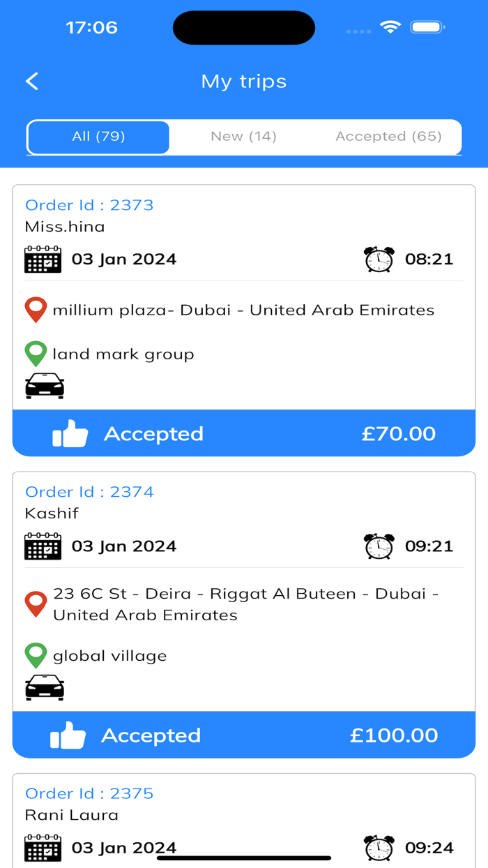Open Order Id : 2374 link
The width and height of the screenshot is (488, 868).
click(x=89, y=492)
